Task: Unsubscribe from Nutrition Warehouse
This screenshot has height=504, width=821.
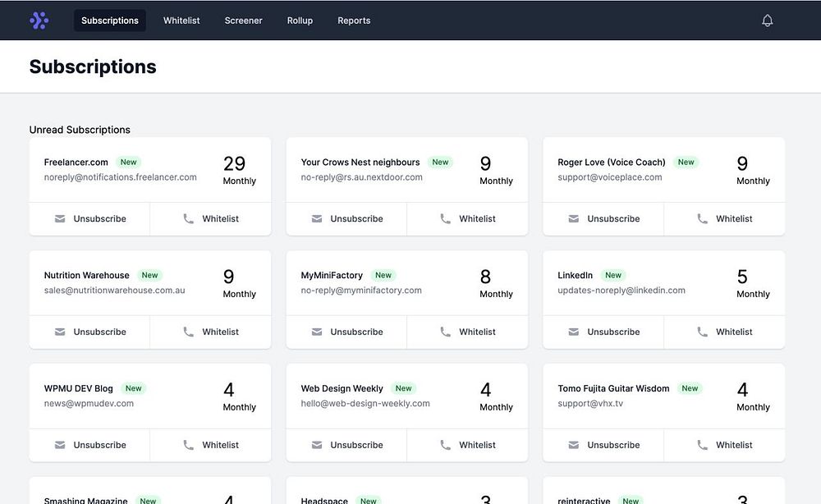Action: pos(89,332)
